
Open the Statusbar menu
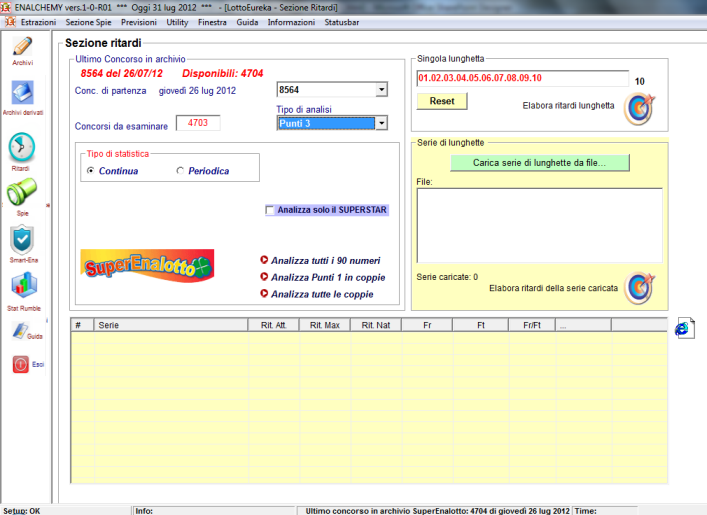342,22
